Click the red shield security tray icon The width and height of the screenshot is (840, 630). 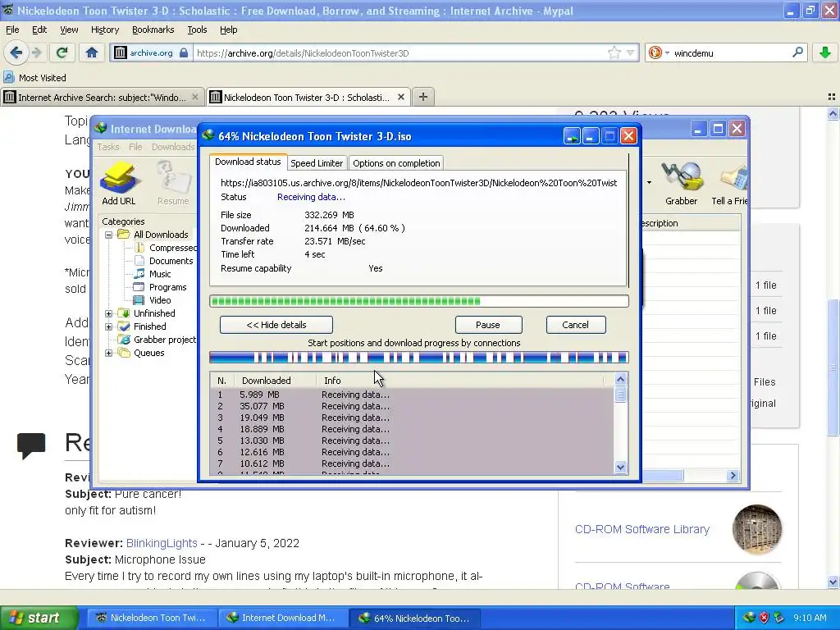(764, 618)
